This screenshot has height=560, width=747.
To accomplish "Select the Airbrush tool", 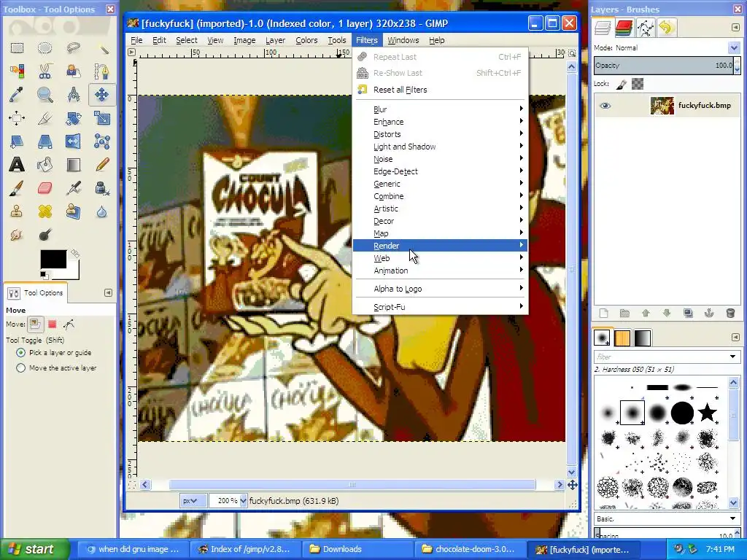I will [73, 188].
